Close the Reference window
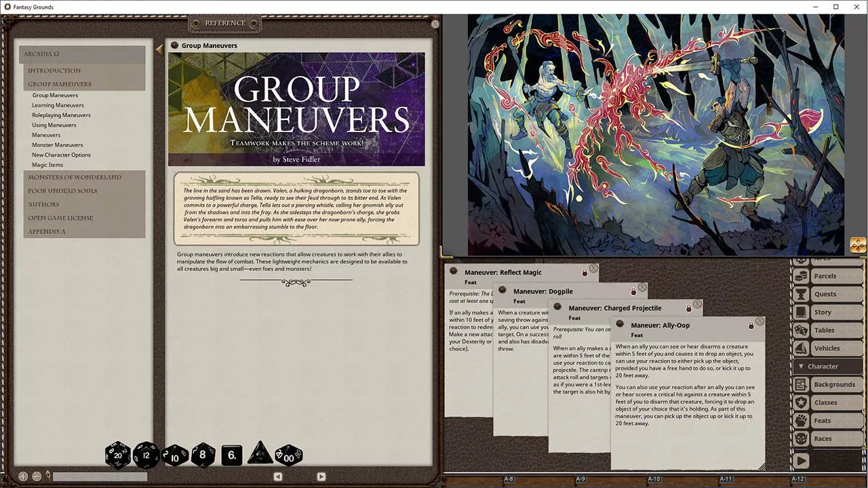Image resolution: width=868 pixels, height=488 pixels. coord(435,24)
